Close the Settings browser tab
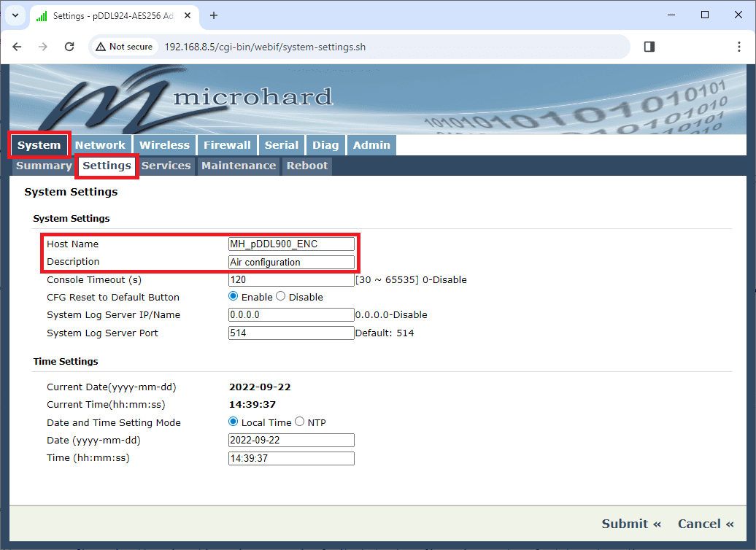The image size is (756, 550). [189, 15]
